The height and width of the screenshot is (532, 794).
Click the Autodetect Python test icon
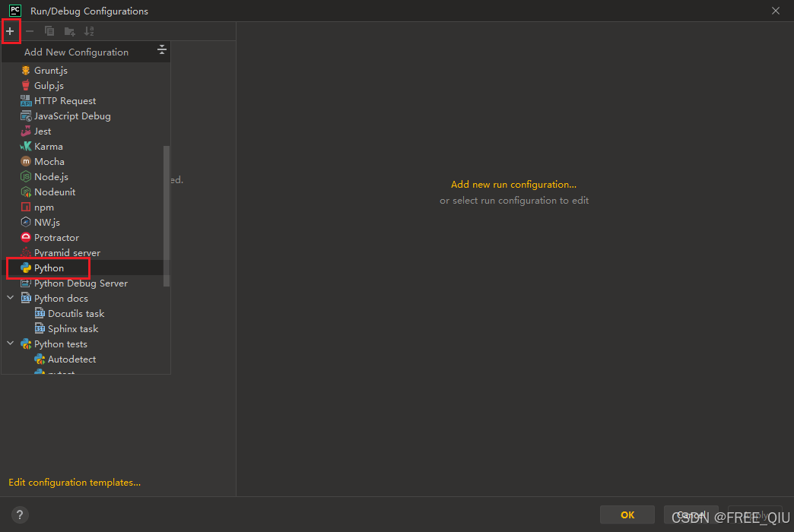click(x=40, y=359)
